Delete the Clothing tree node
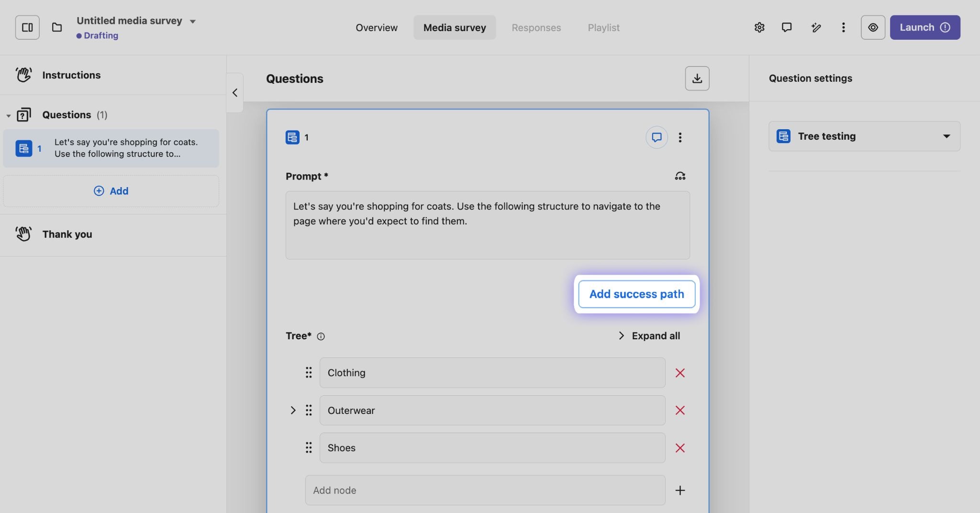 [680, 373]
